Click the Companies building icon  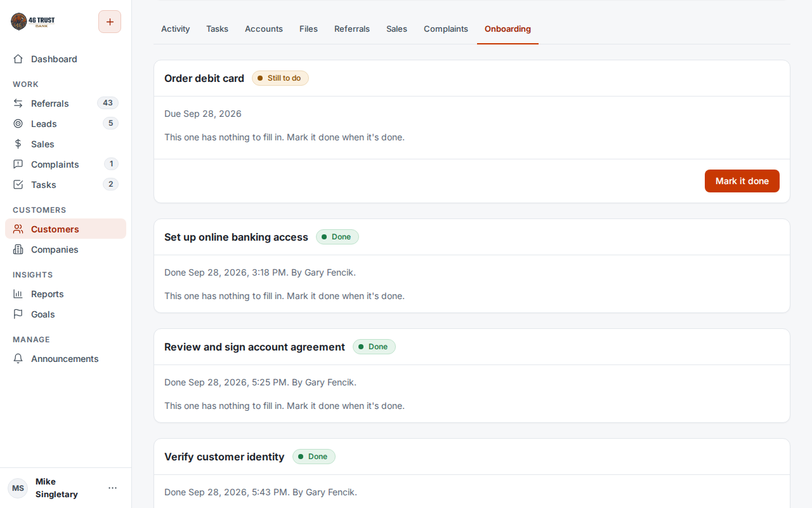(18, 250)
